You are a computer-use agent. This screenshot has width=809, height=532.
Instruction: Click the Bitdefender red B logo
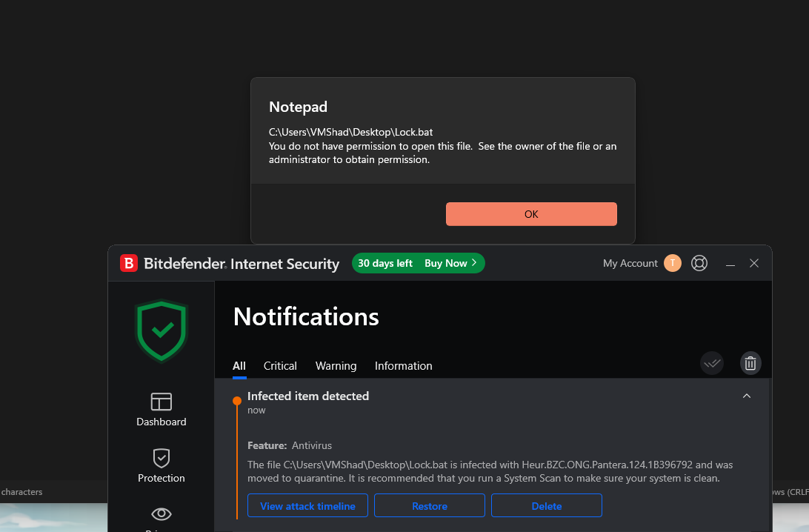(128, 263)
